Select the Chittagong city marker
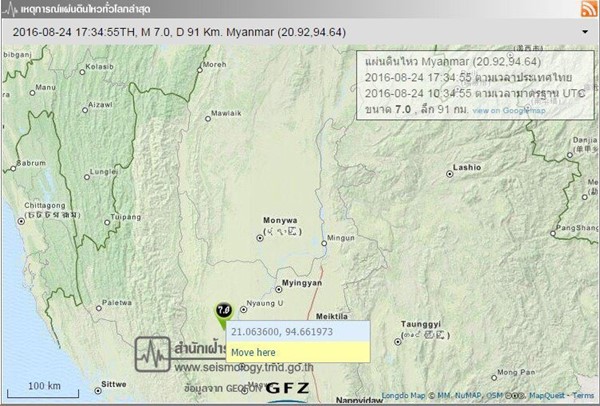 point(21,221)
